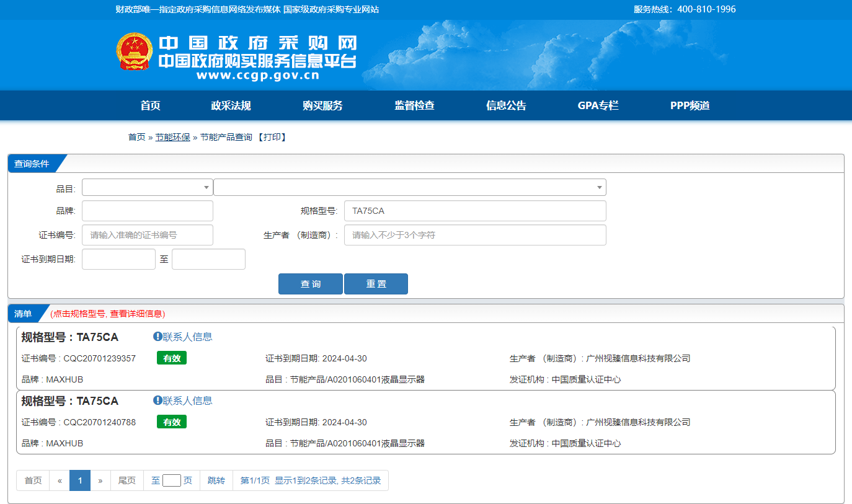Expand the wide second 品目 dropdown
852x504 pixels.
tap(409, 187)
